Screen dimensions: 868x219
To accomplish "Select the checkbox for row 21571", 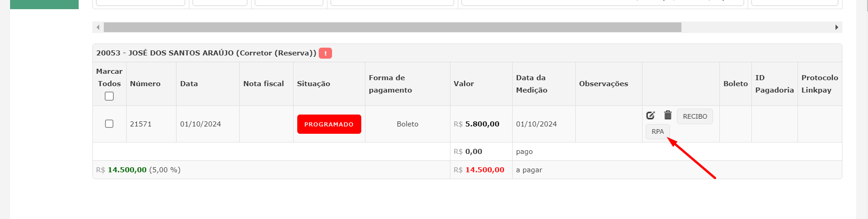I will click(109, 124).
